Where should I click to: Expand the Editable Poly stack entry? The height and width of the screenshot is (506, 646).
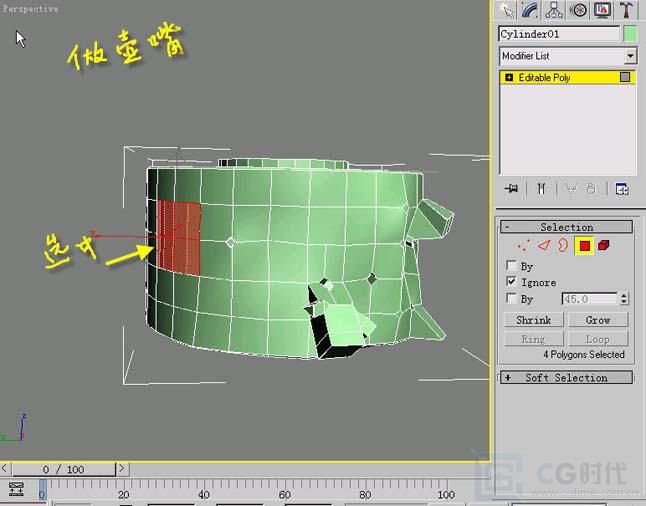(x=509, y=77)
